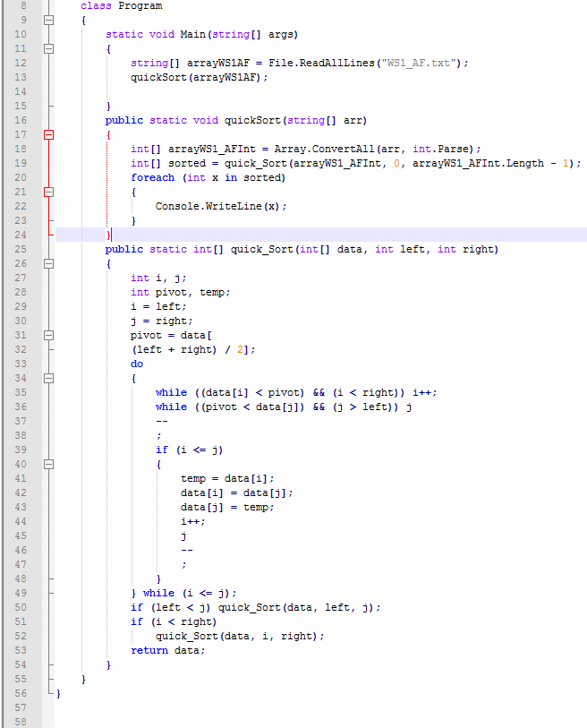587x728 pixels.
Task: Toggle the fold marker beside pivot = data[
Action: click(48, 335)
